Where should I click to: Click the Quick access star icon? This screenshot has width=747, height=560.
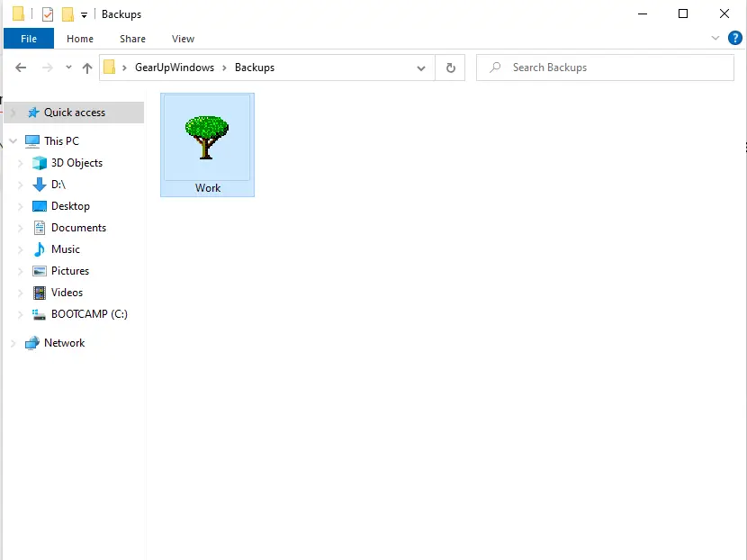pyautogui.click(x=33, y=113)
